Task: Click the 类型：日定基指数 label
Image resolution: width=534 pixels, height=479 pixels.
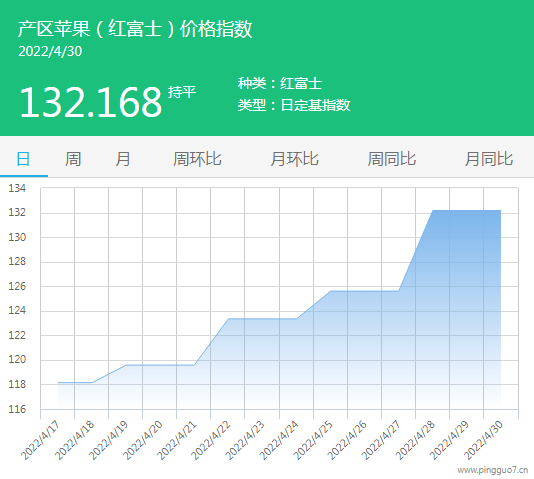Action: pyautogui.click(x=294, y=105)
